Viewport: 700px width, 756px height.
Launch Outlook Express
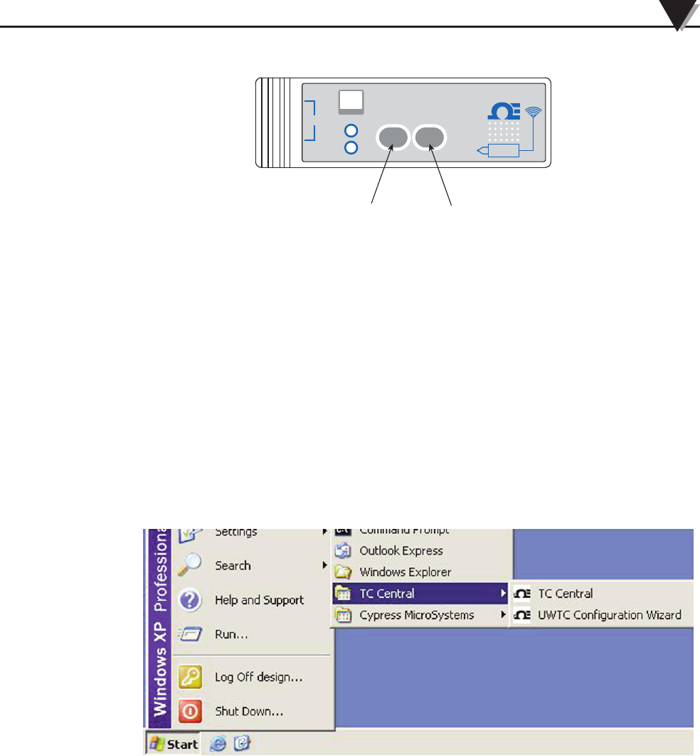[420, 551]
